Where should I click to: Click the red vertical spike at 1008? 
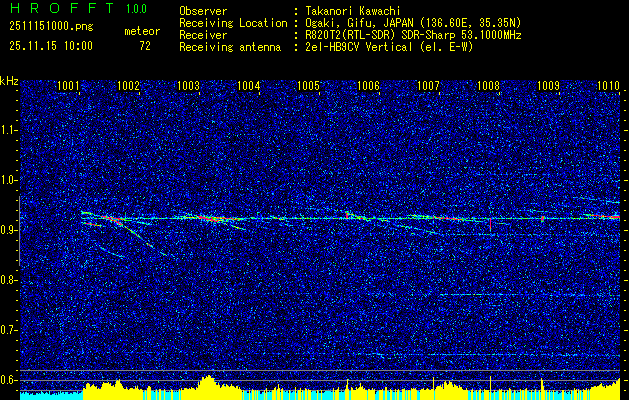pyautogui.click(x=491, y=224)
